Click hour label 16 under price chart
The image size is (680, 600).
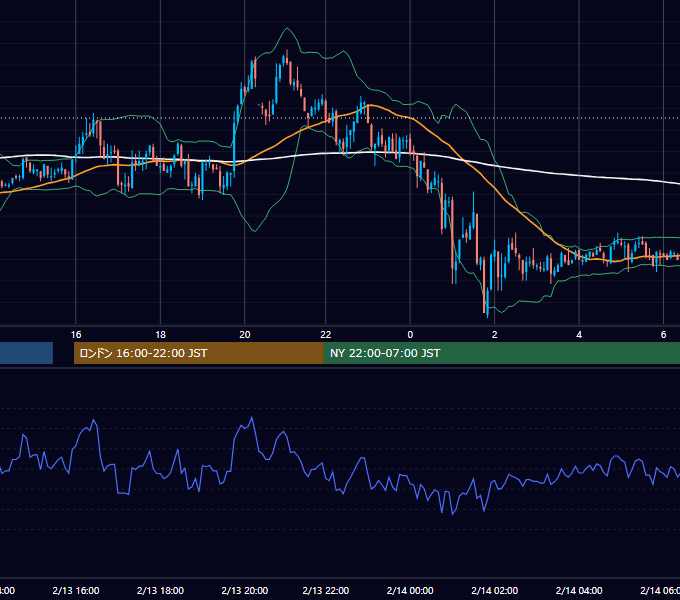(76, 335)
